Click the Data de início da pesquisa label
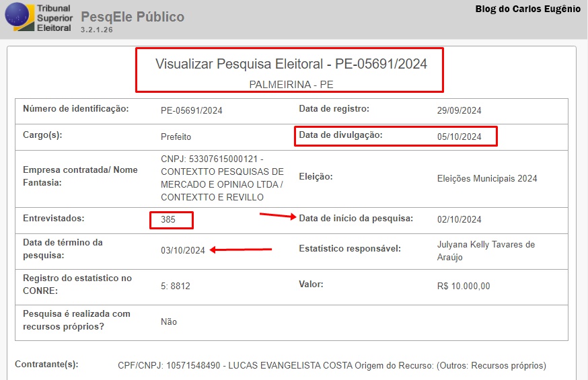The image size is (588, 380). tap(355, 218)
